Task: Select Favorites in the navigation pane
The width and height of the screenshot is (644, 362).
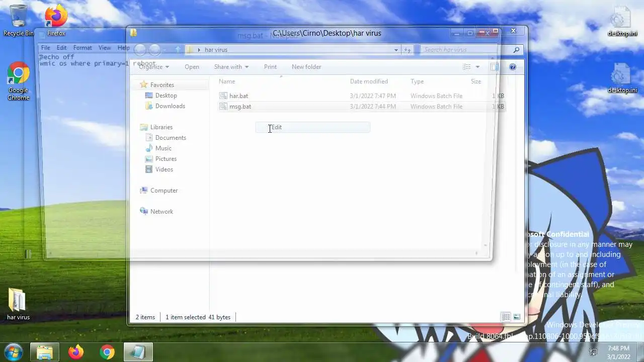Action: tap(162, 85)
